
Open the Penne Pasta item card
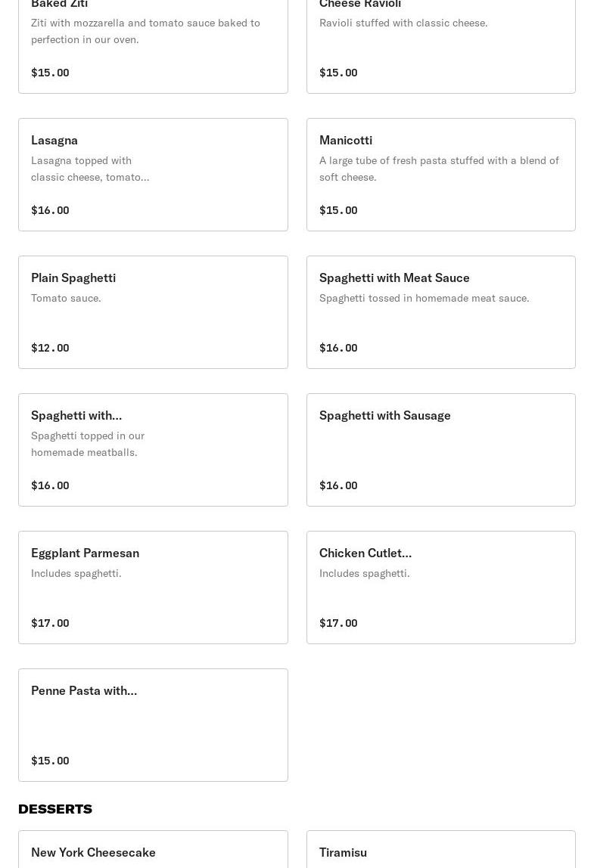(153, 725)
